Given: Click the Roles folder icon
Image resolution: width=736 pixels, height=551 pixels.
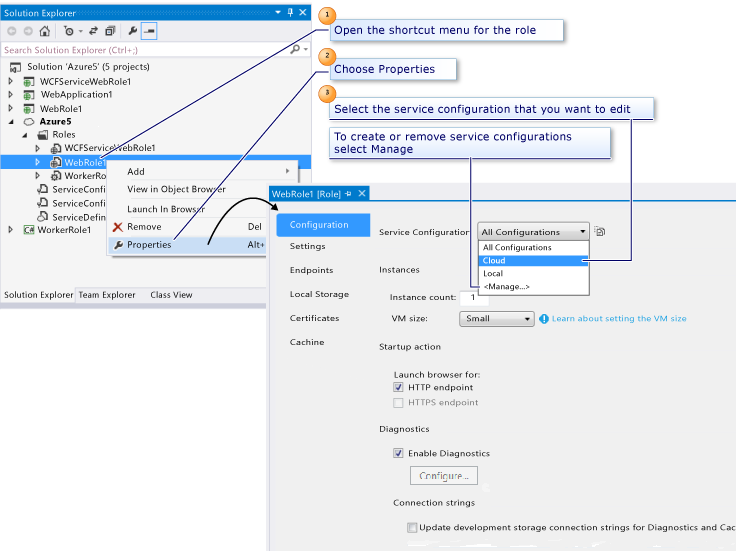Looking at the screenshot, I should tap(43, 135).
